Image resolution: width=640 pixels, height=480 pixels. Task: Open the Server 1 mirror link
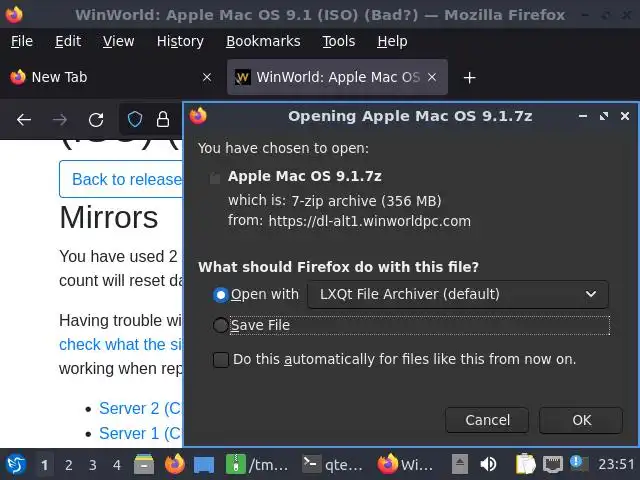(x=141, y=433)
